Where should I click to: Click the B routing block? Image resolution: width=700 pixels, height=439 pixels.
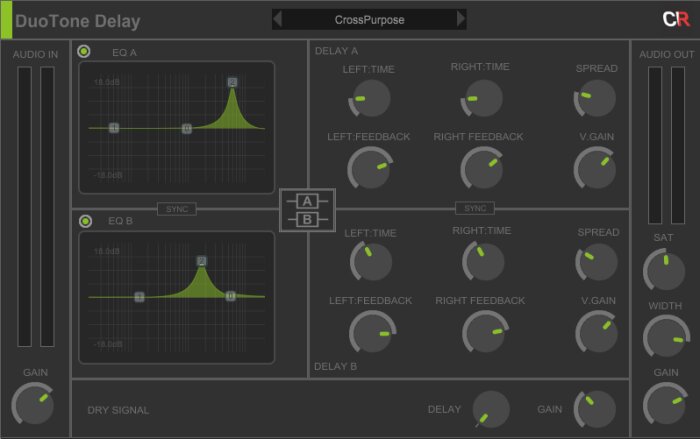tap(307, 220)
